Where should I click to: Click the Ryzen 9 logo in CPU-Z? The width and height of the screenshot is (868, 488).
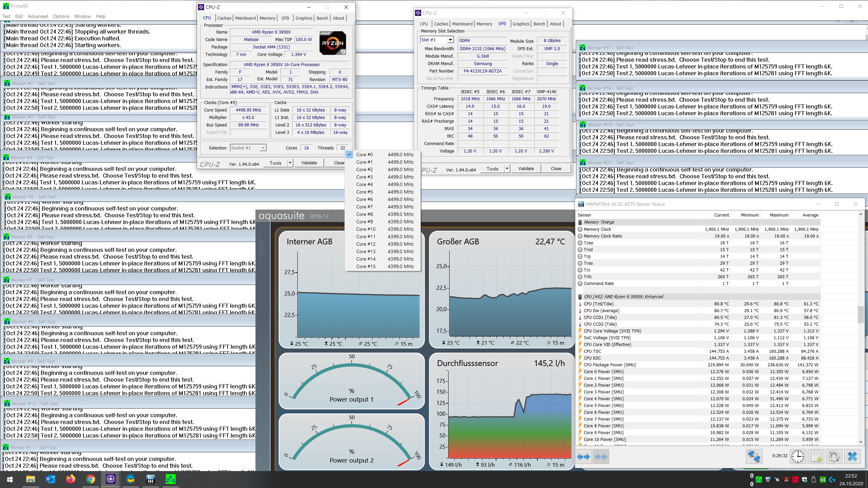333,43
